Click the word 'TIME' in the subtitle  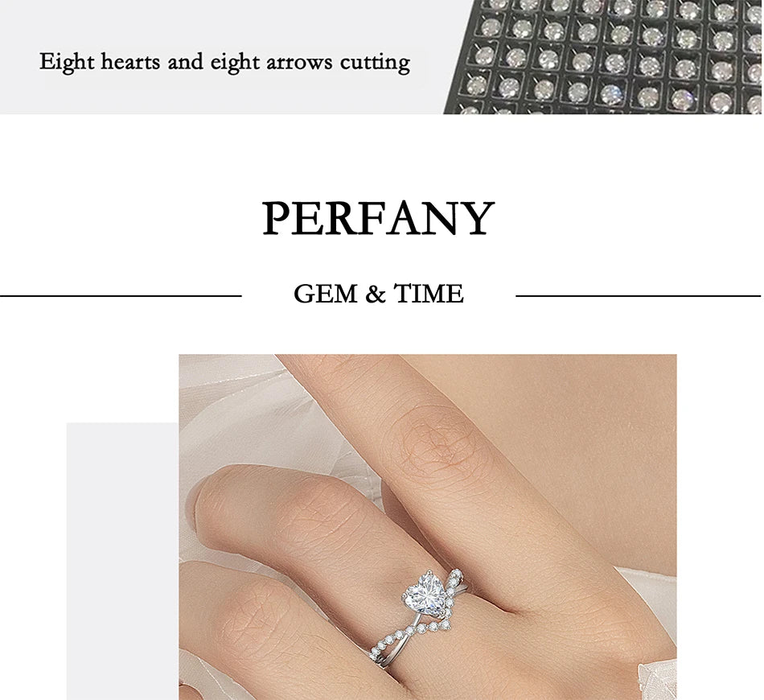pos(429,294)
